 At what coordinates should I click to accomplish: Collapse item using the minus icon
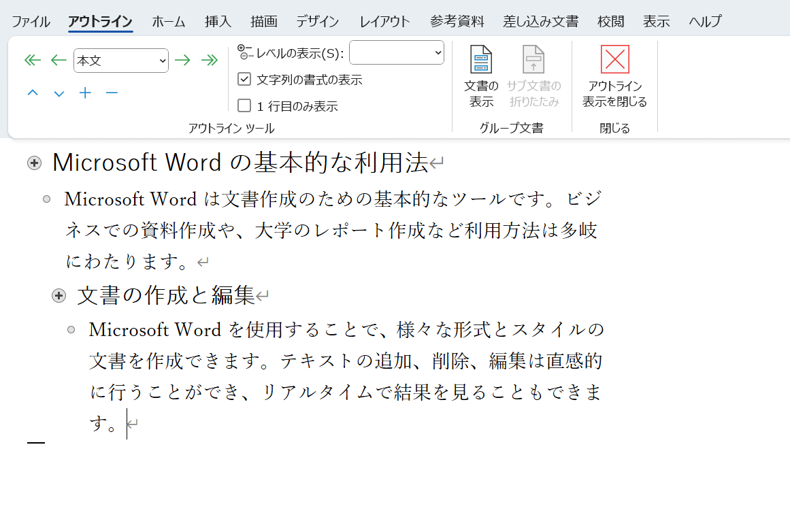coord(112,93)
